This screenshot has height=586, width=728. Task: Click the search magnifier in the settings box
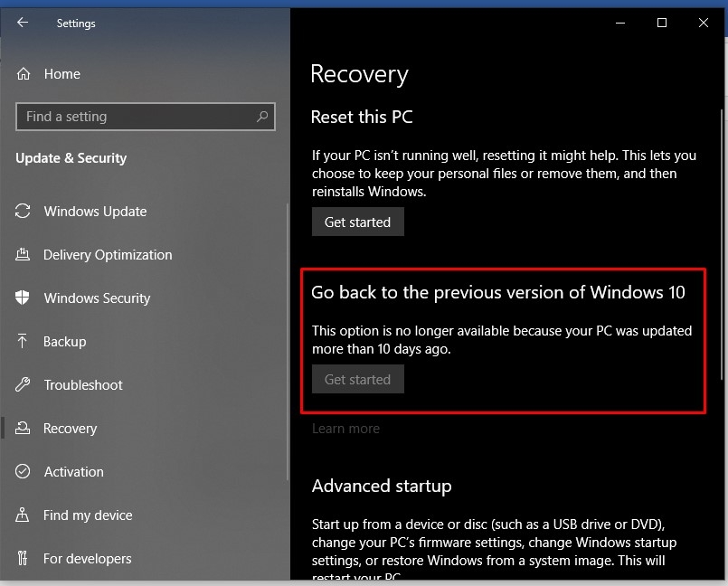tap(261, 116)
